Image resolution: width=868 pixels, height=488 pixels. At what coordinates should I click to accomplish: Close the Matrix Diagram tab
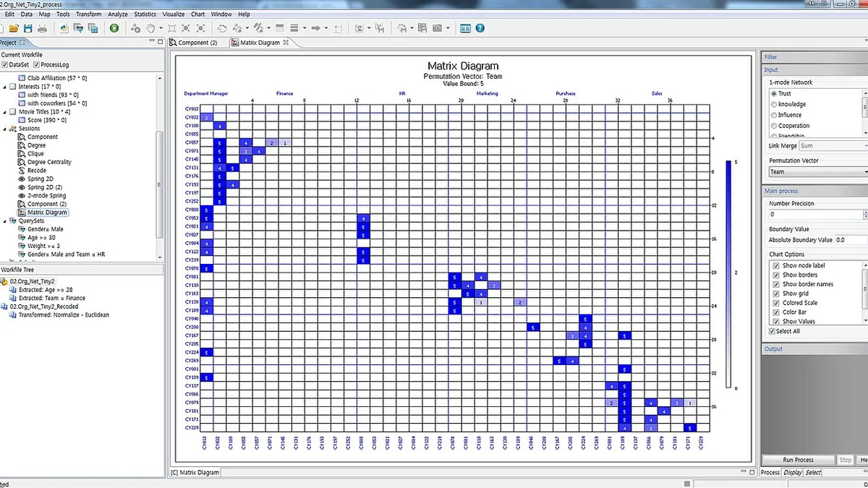(286, 43)
